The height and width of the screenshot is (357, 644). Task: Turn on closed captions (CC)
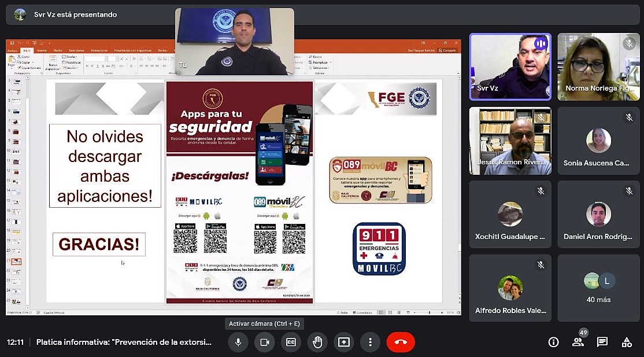291,342
